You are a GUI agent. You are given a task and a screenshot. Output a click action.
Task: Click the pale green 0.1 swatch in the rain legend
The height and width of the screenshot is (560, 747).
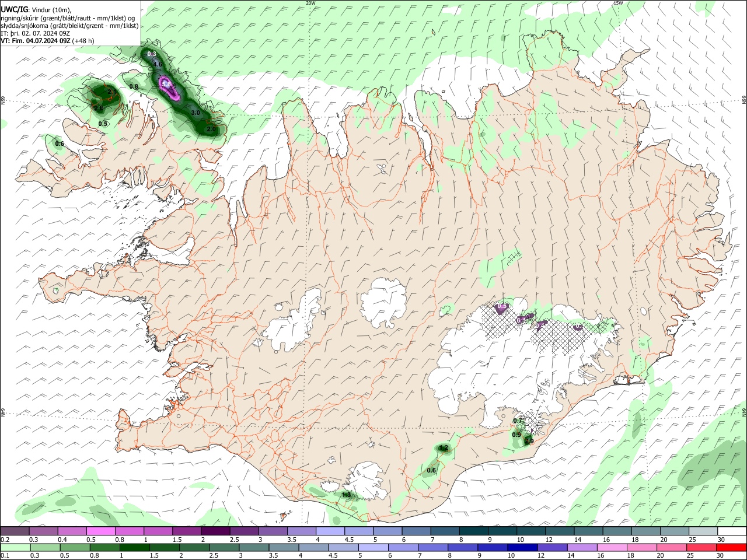pyautogui.click(x=15, y=547)
